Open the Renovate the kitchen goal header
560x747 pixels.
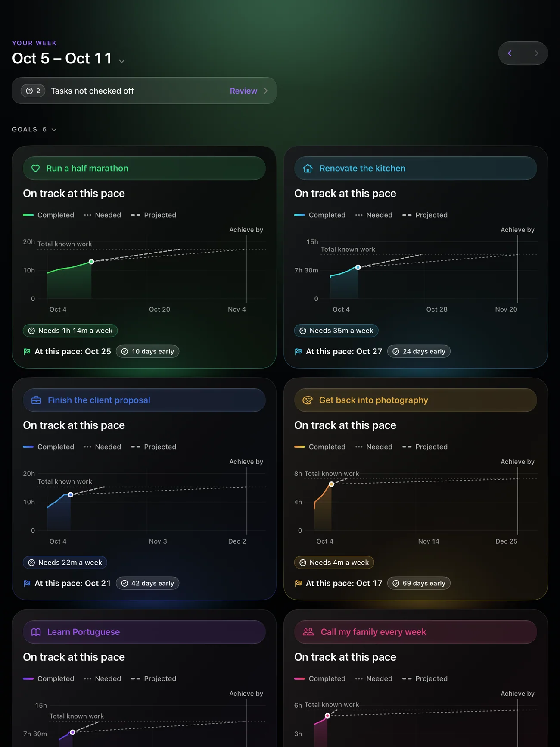click(416, 168)
